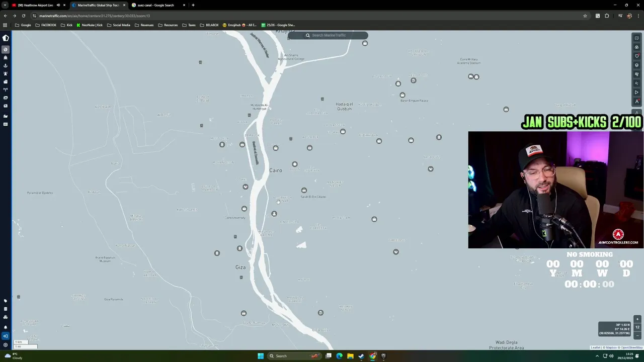644x362 pixels.
Task: Select the route measure tool icon
Action: (637, 101)
